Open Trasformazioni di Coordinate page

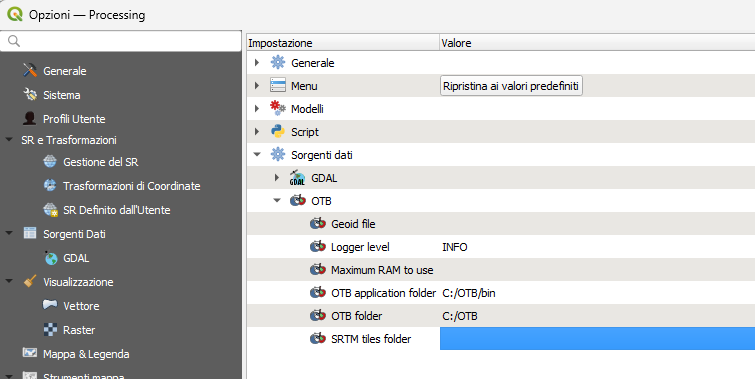click(x=131, y=186)
